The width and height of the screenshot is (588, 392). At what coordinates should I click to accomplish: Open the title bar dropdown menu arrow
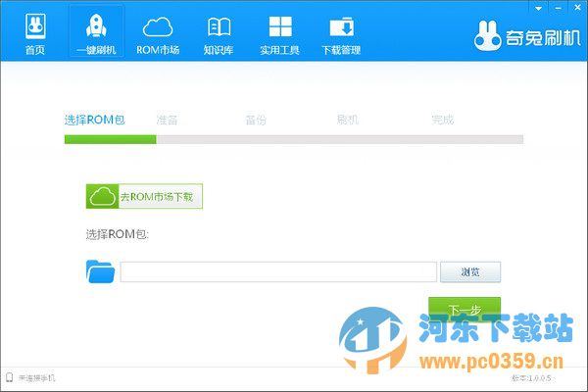(x=538, y=8)
